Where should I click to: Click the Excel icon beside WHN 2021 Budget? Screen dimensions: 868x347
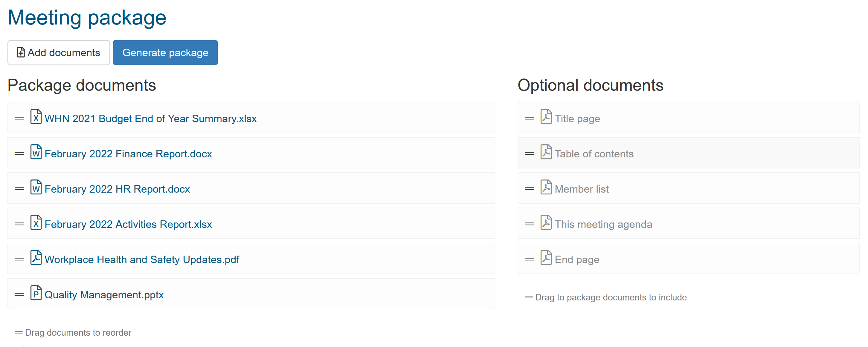(36, 117)
